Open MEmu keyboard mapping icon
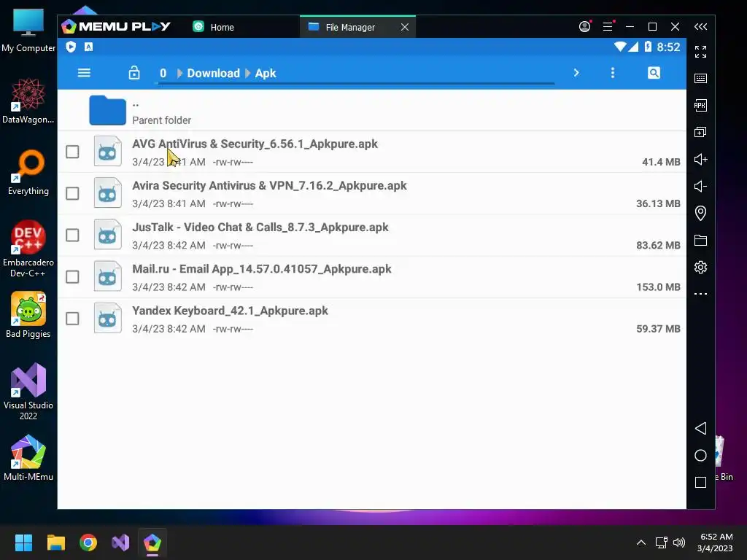The height and width of the screenshot is (560, 747). 700,79
